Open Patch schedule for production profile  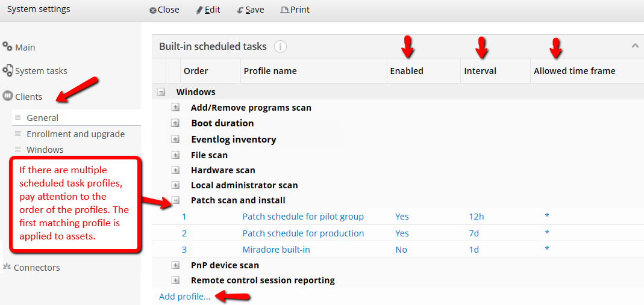(303, 233)
